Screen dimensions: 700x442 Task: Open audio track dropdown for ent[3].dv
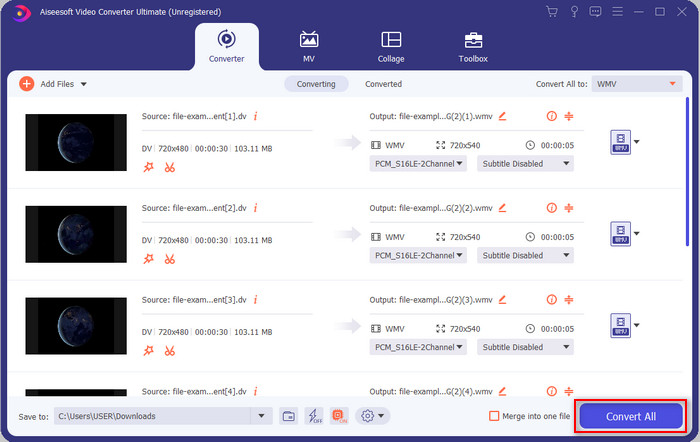418,347
